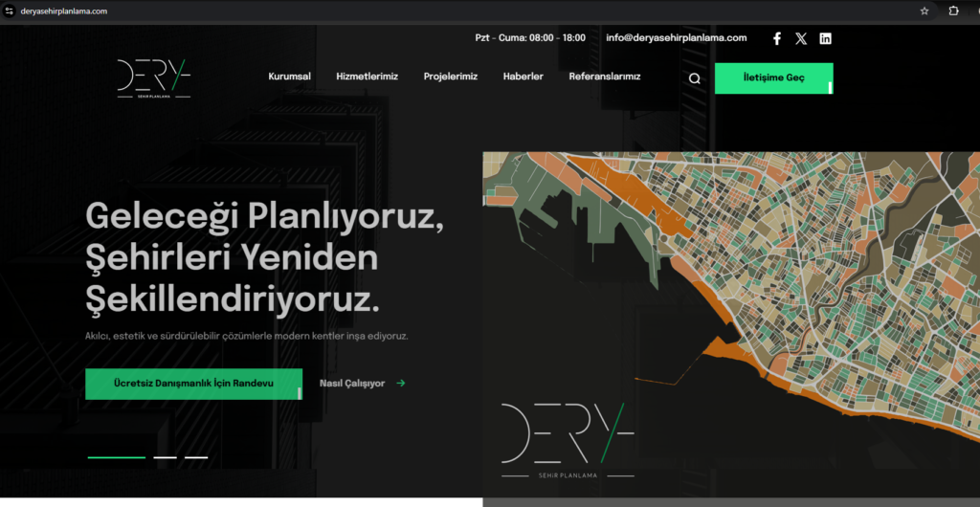Open the Referanslarımız navigation item

(x=604, y=77)
